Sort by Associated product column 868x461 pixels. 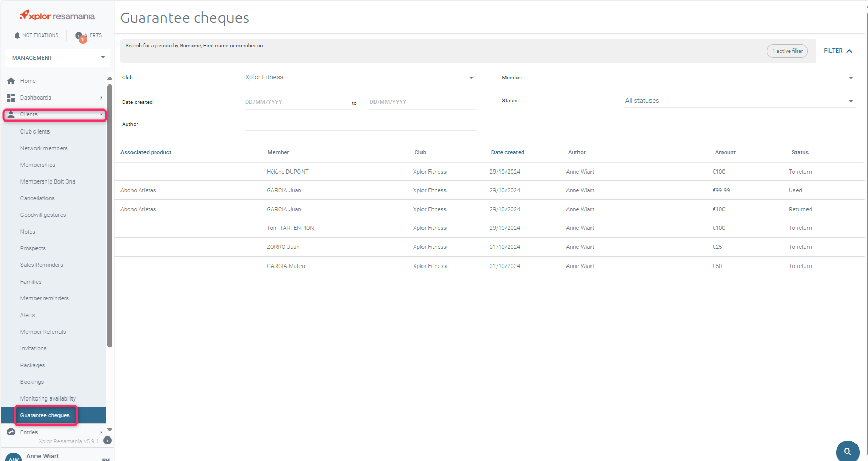(x=146, y=152)
